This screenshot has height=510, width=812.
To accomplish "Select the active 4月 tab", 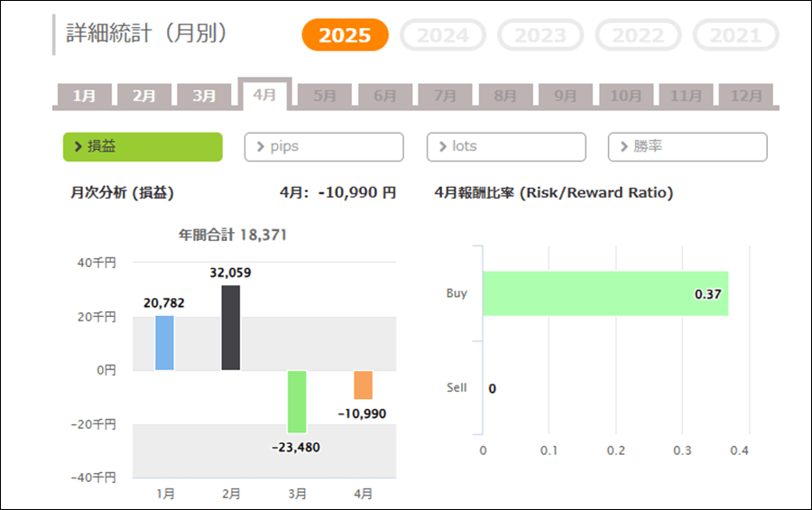I will (x=264, y=94).
